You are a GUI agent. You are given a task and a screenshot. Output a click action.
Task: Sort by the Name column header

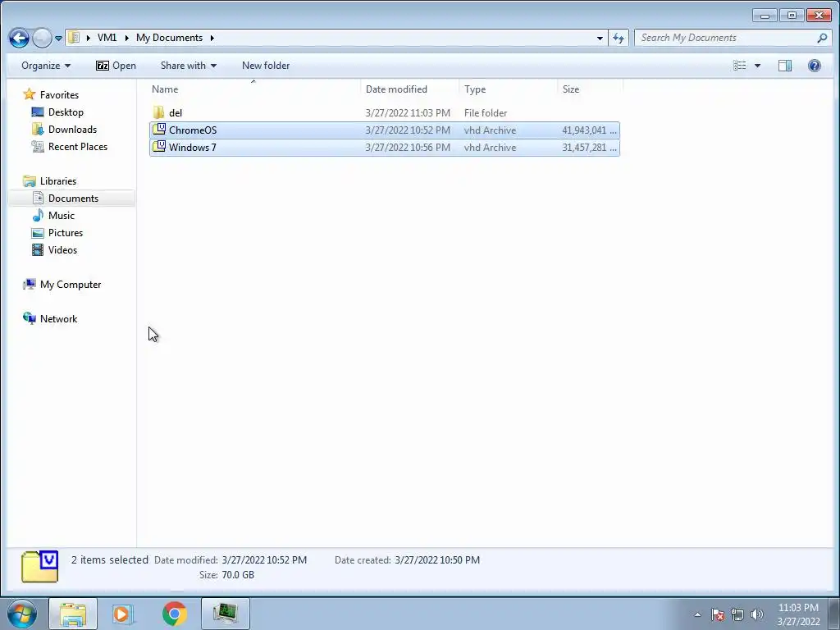[254, 89]
